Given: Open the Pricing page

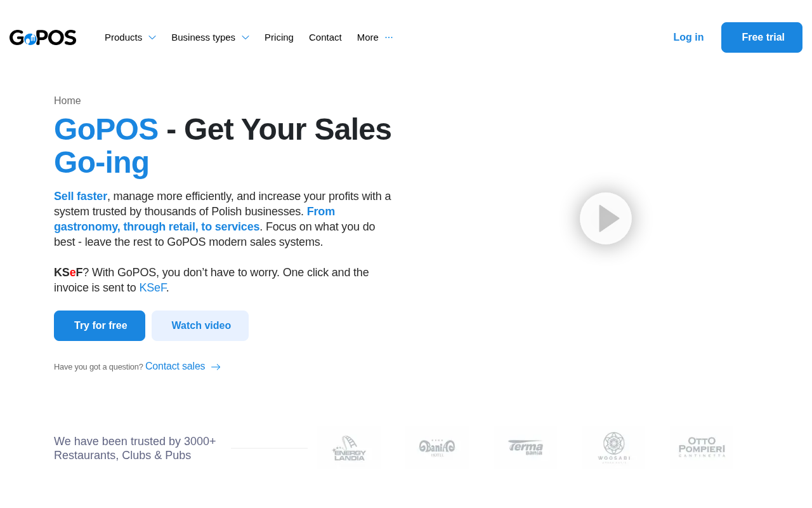Looking at the screenshot, I should click(x=279, y=37).
